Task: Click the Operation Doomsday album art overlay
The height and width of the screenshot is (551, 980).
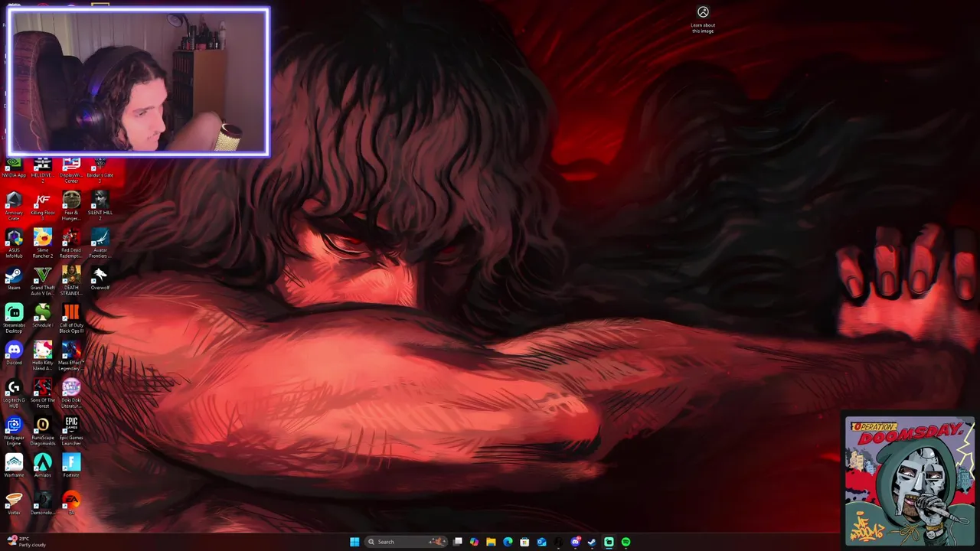Action: tap(910, 481)
